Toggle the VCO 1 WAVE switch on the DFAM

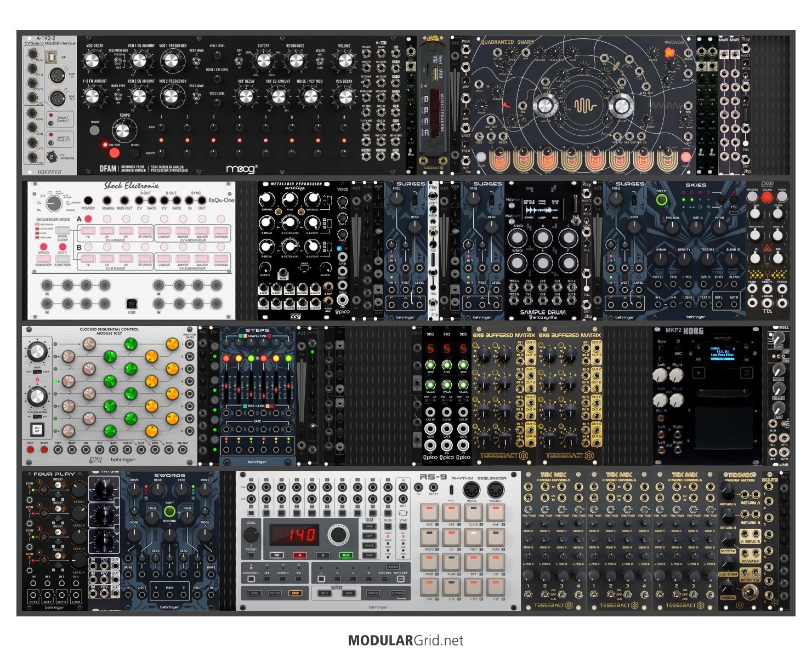[x=196, y=60]
